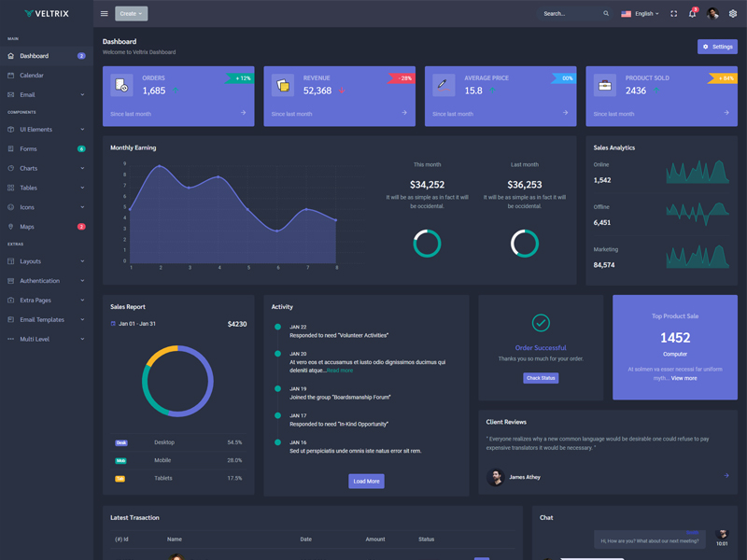
Task: Click the search magnifier icon
Action: pyautogui.click(x=606, y=14)
